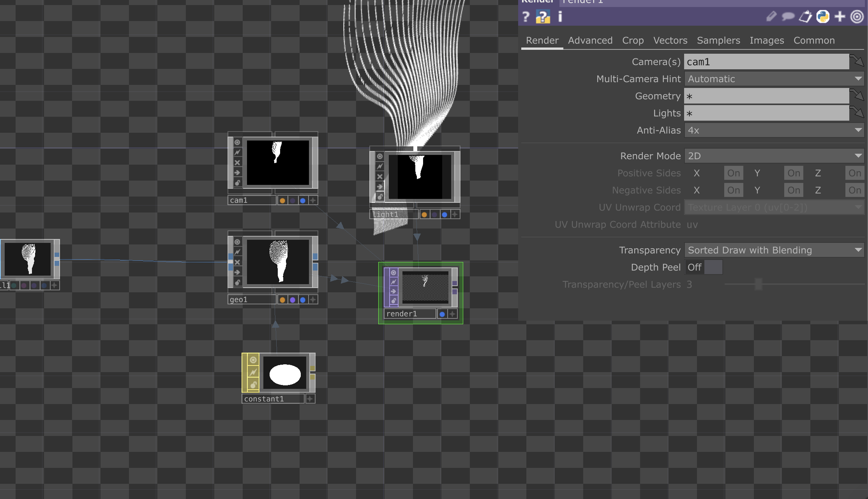Open the Anti-Alias 4x dropdown
Viewport: 868px width, 499px height.
point(774,130)
